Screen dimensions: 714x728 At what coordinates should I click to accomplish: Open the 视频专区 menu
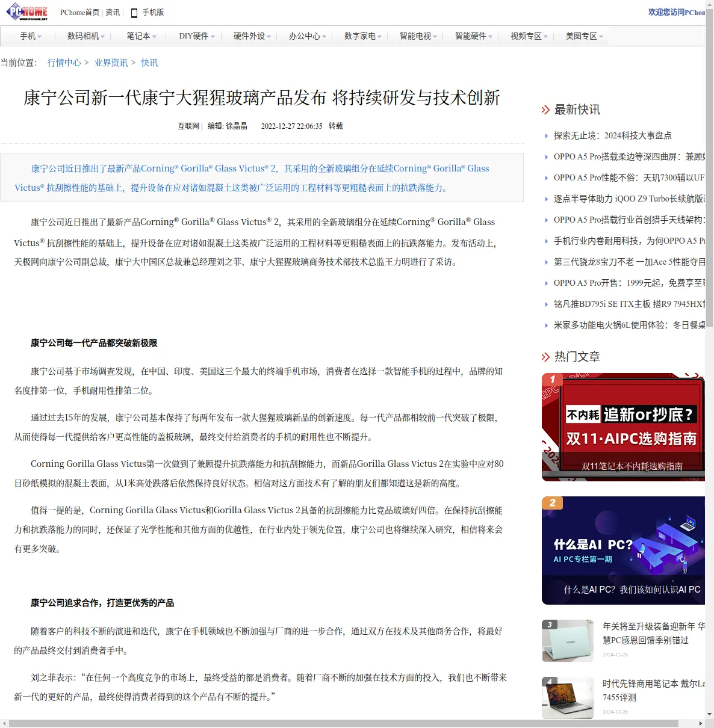(x=529, y=36)
